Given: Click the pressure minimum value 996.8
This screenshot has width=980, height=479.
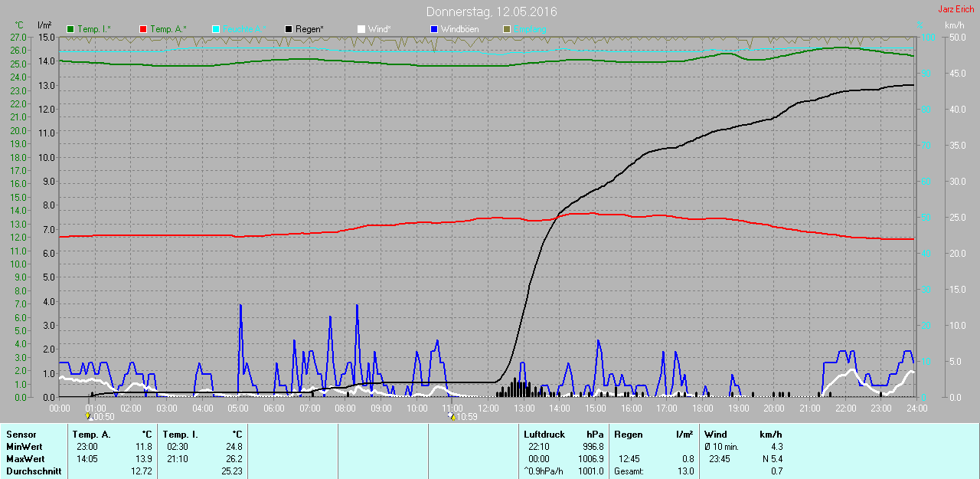Looking at the screenshot, I should (x=593, y=446).
